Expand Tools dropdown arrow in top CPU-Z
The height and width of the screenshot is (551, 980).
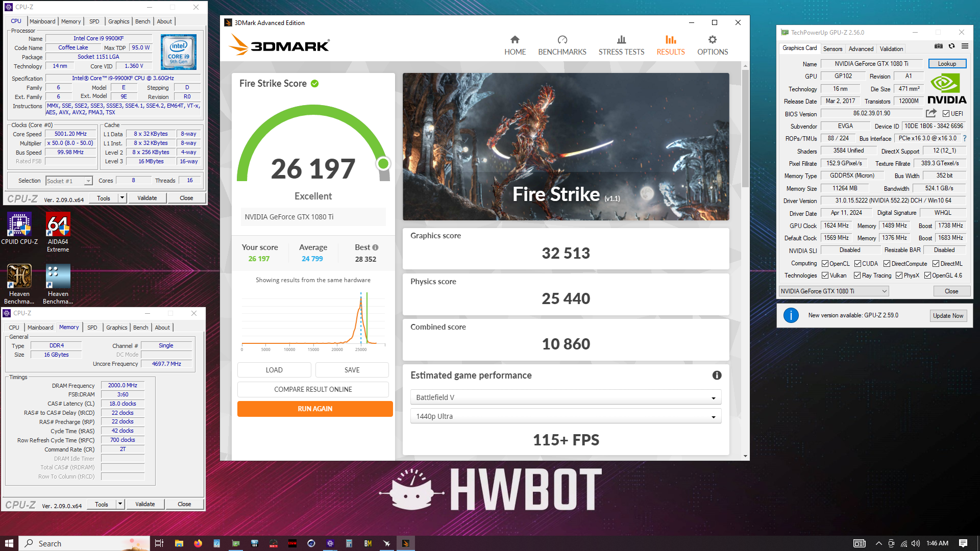point(122,198)
